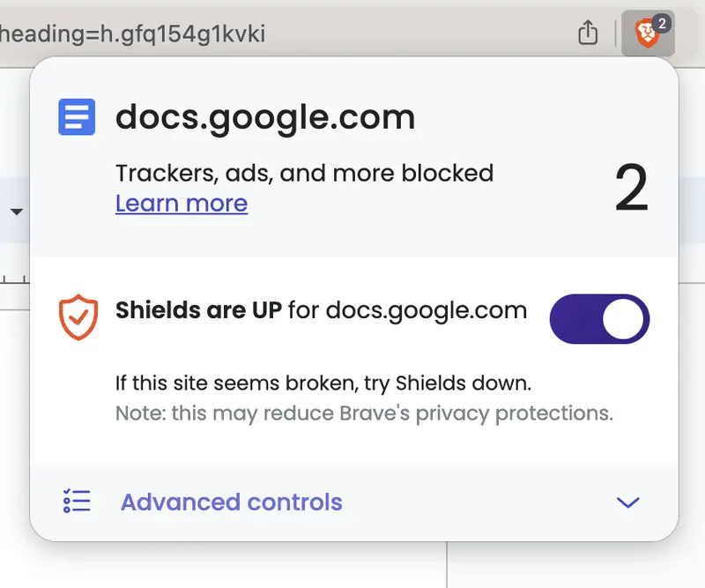Click the Advanced controls checklist icon
This screenshot has width=705, height=588.
click(x=77, y=502)
